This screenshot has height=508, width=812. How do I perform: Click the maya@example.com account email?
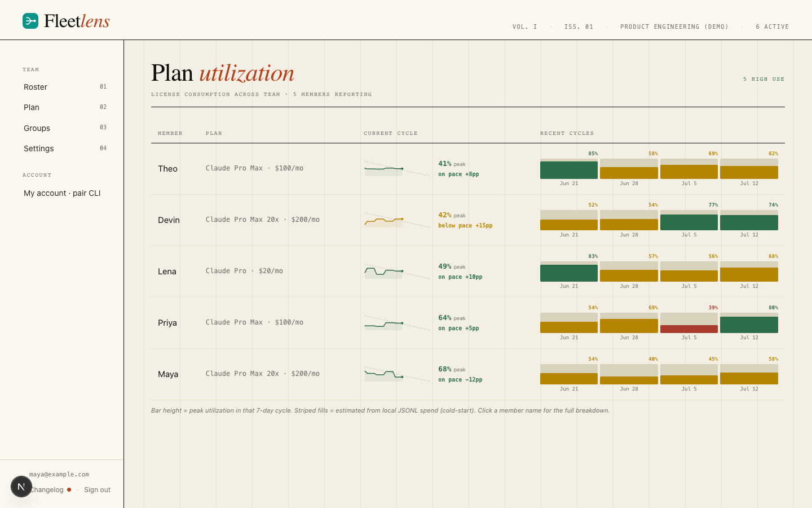pyautogui.click(x=59, y=474)
